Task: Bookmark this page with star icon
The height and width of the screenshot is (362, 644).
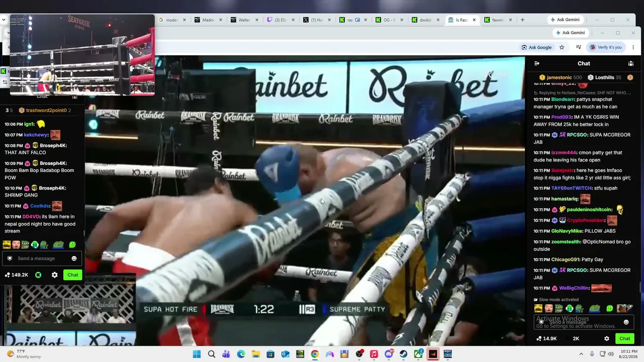Action: (x=562, y=47)
